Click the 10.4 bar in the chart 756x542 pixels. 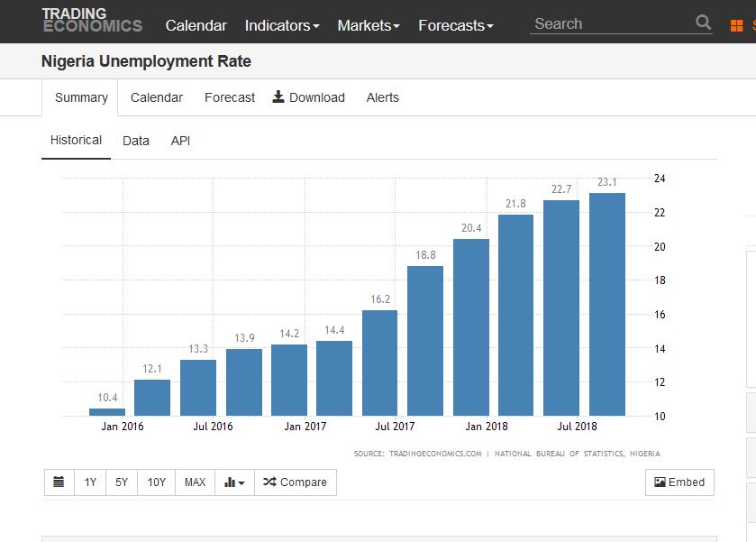(107, 412)
